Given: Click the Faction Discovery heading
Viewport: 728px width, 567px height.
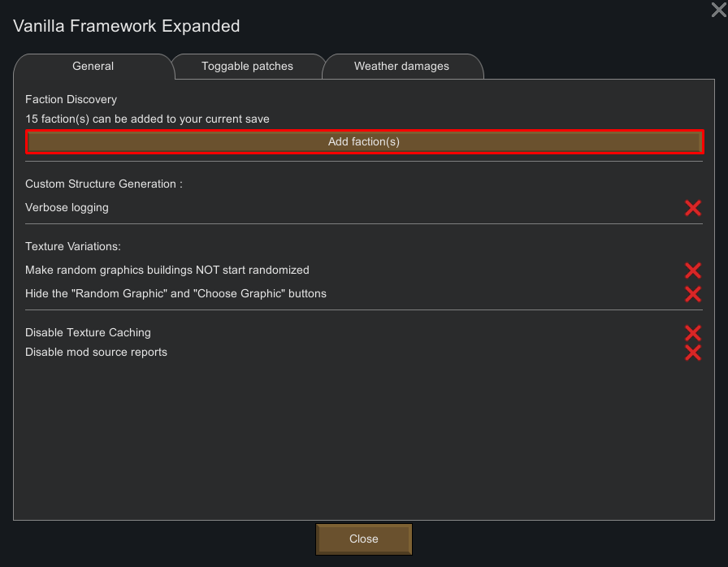Looking at the screenshot, I should coord(71,99).
